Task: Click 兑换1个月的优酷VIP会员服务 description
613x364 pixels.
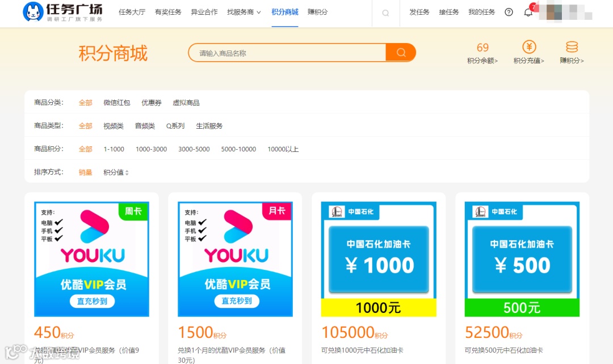Action: coord(232,355)
